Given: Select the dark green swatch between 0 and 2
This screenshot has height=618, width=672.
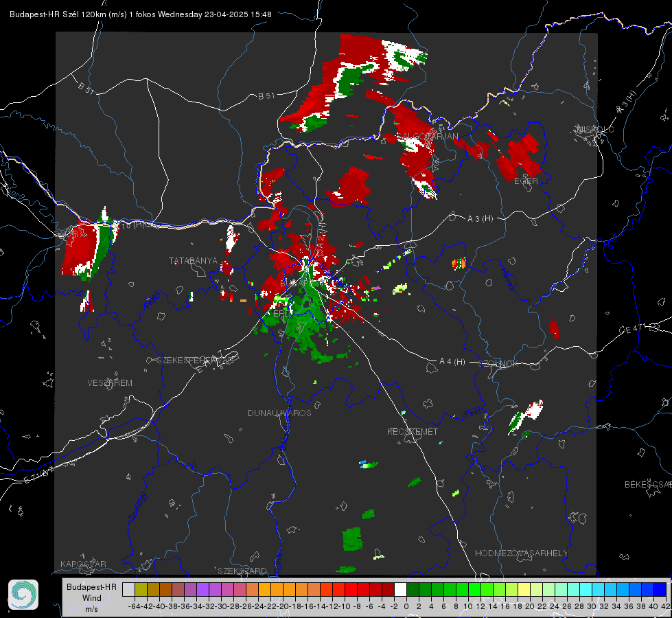Looking at the screenshot, I should click(413, 590).
